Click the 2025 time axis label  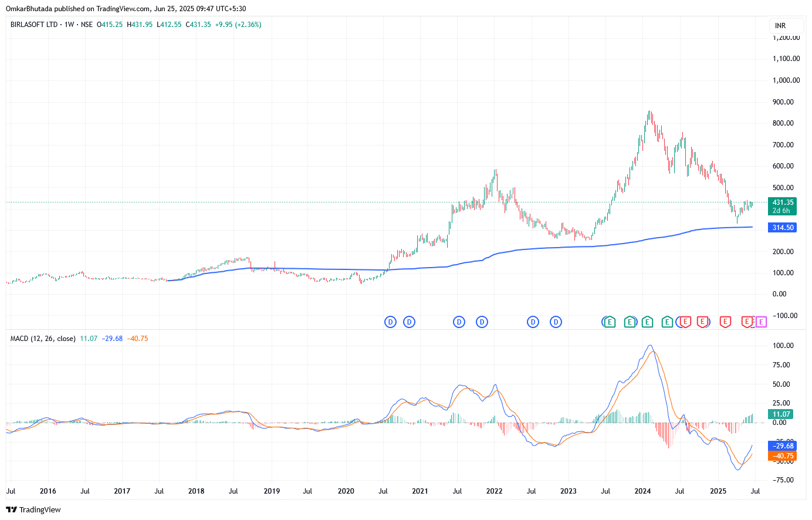718,491
